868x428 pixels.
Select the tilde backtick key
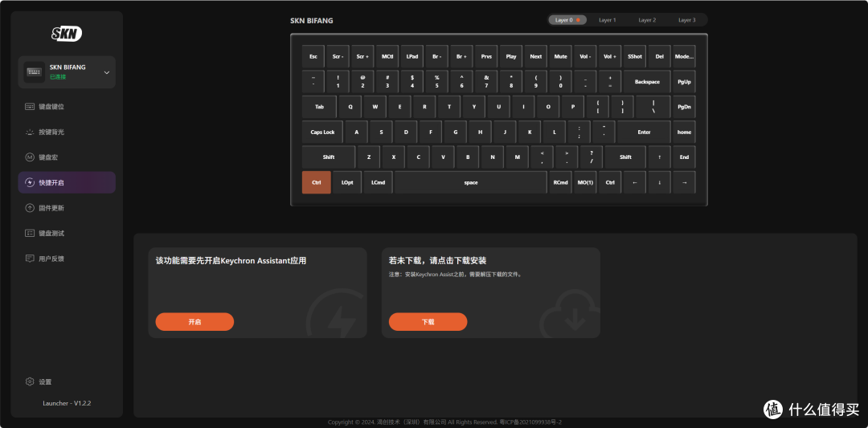tap(313, 82)
